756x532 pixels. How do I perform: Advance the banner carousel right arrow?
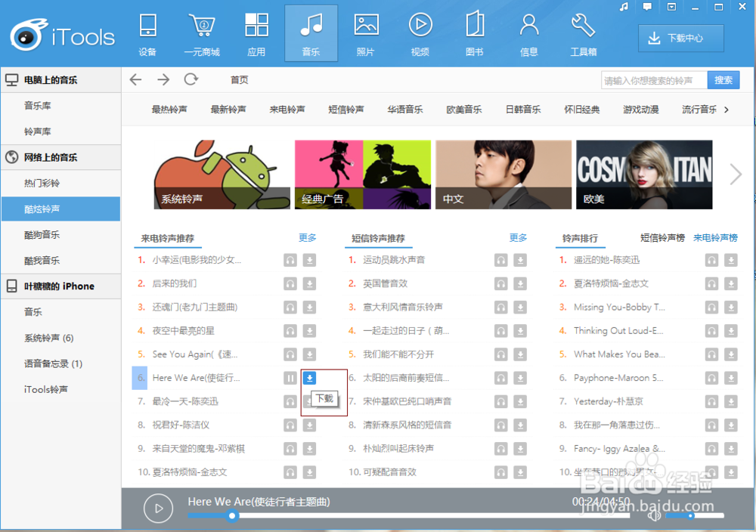[x=735, y=175]
